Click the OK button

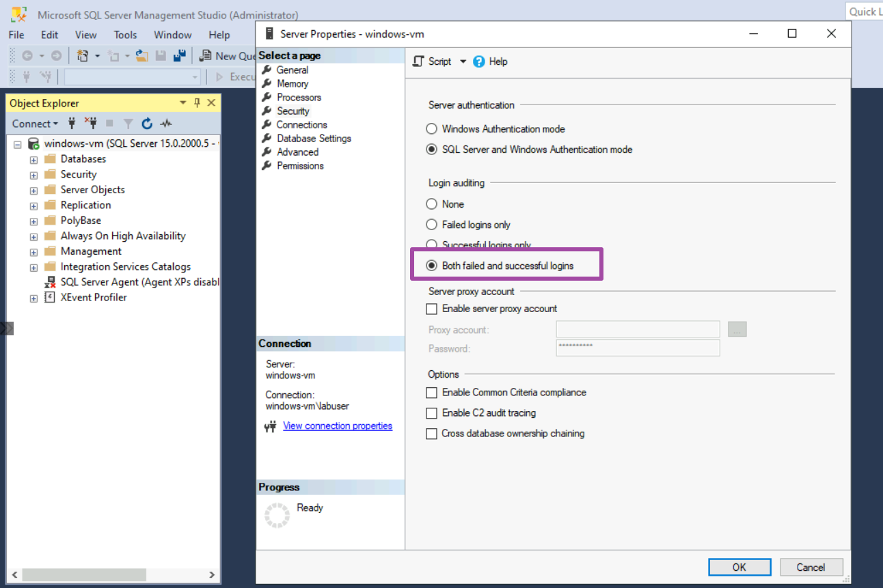(739, 567)
